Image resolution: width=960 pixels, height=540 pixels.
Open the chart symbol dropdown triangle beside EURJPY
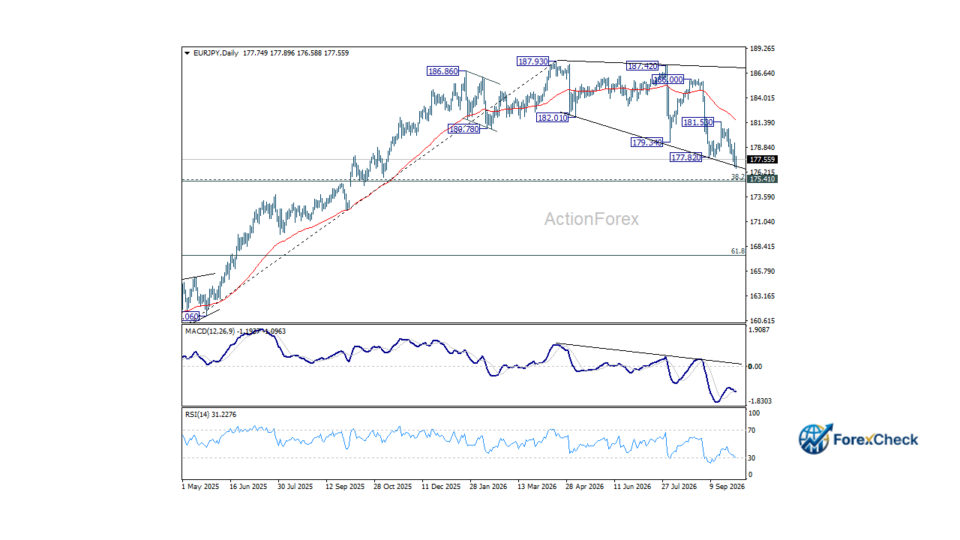point(187,53)
